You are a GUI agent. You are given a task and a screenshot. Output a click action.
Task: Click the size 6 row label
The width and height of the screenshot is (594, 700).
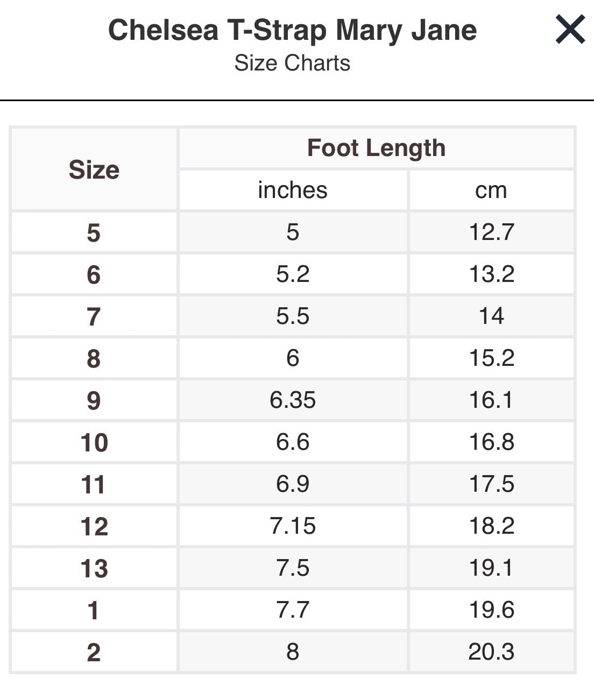point(94,274)
